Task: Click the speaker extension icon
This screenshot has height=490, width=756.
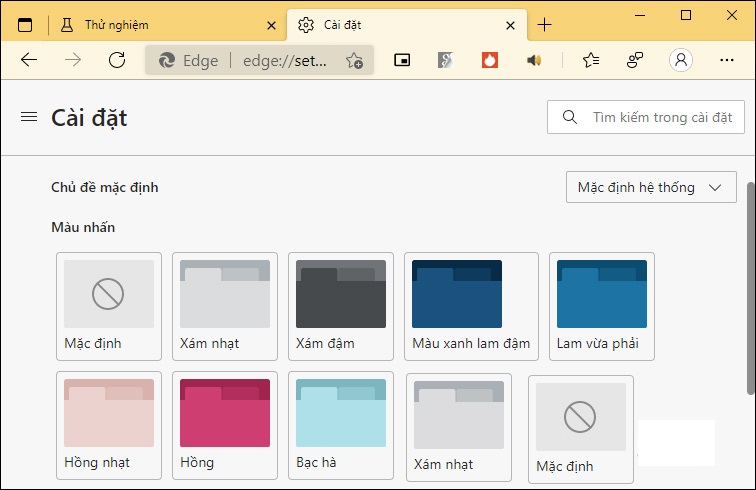Action: [x=534, y=60]
